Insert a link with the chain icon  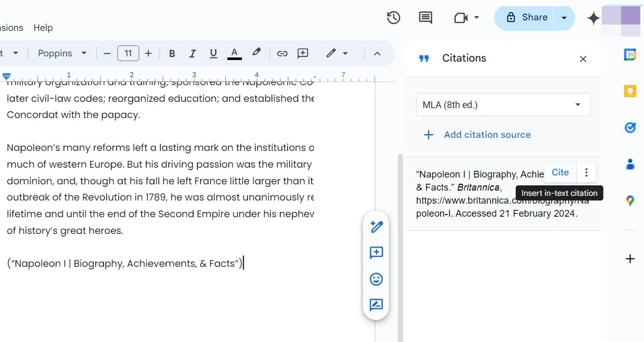pos(282,53)
